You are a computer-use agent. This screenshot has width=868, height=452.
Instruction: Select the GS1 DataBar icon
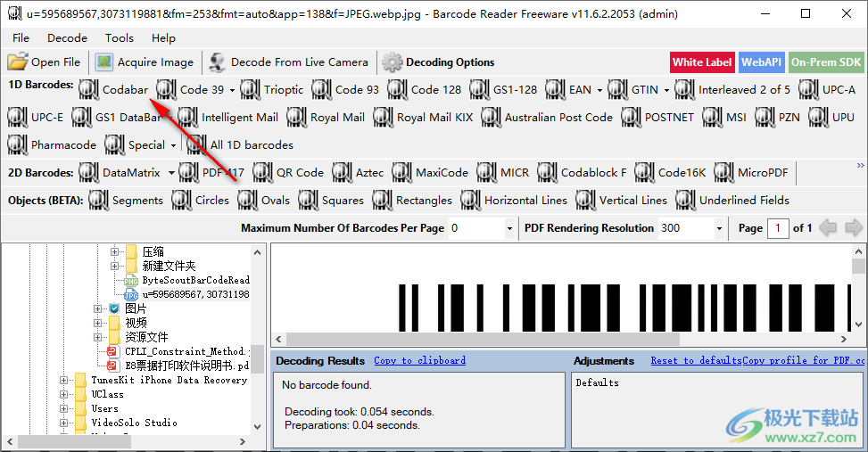pyautogui.click(x=81, y=118)
